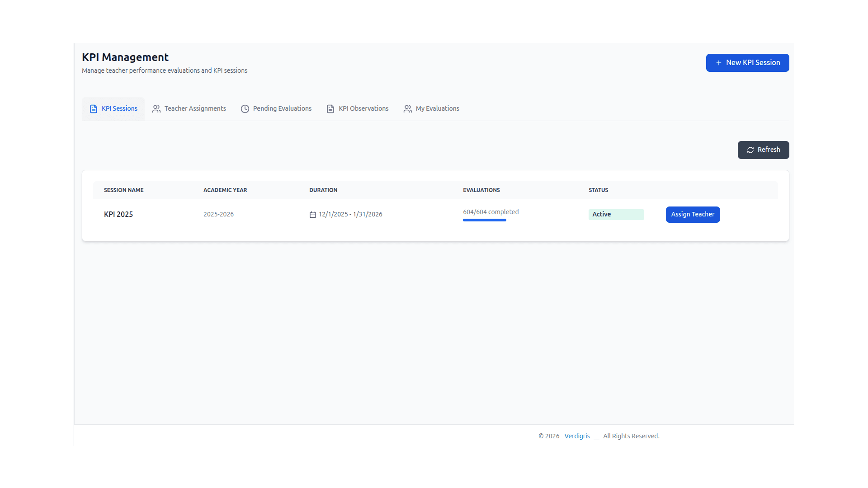Open the Pending Evaluations tab
The height and width of the screenshot is (488, 868).
point(282,108)
